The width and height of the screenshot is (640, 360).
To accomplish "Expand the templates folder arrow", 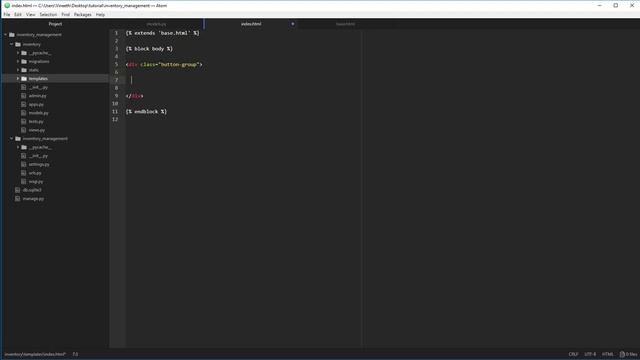I will (x=18, y=78).
